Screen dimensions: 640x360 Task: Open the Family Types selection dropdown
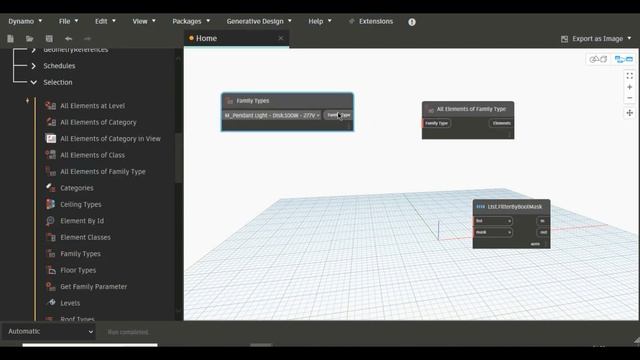272,116
